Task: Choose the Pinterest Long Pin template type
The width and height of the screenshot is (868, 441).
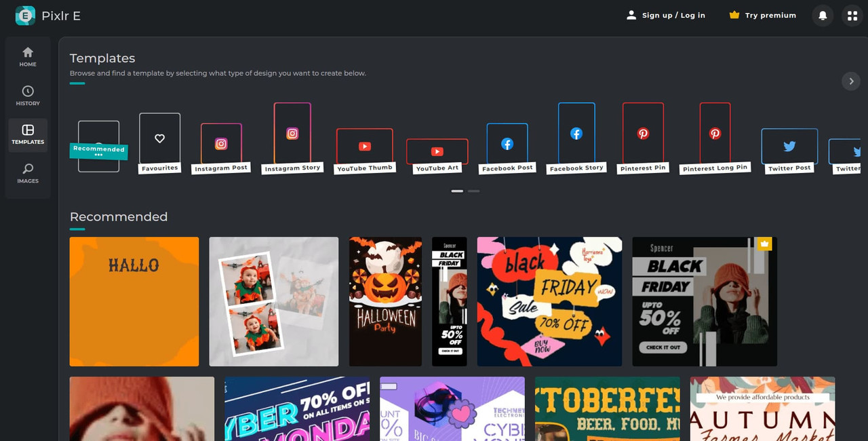Action: click(x=715, y=138)
